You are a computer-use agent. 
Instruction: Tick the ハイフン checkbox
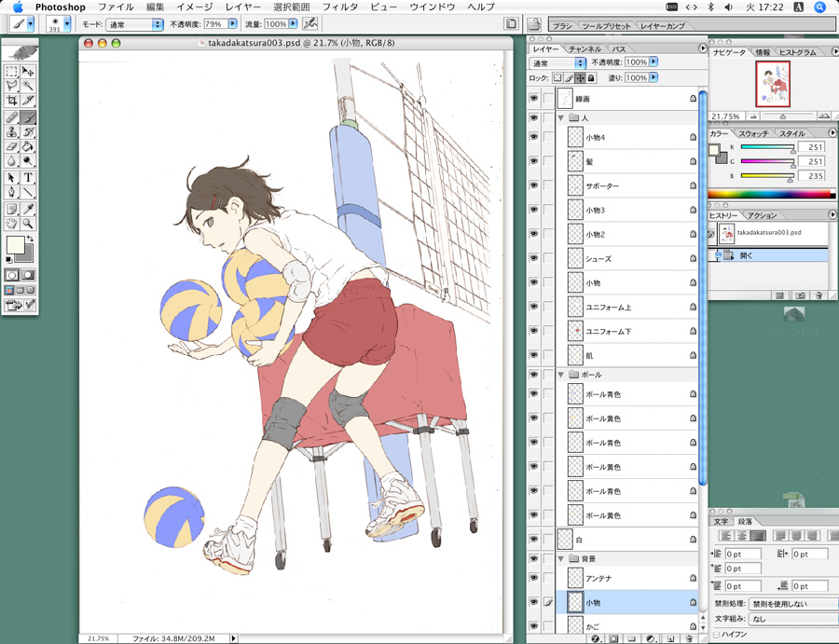pyautogui.click(x=717, y=635)
